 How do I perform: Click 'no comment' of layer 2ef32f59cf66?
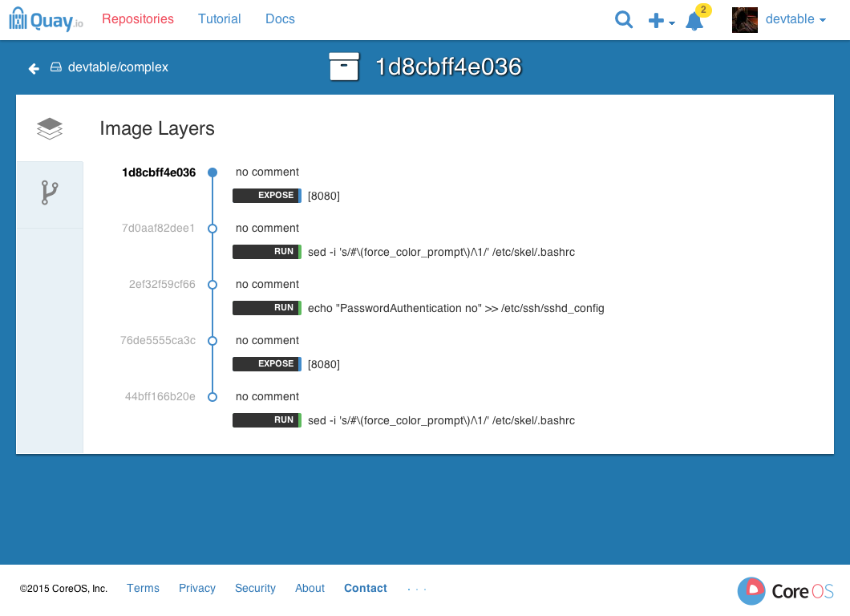pyautogui.click(x=267, y=285)
